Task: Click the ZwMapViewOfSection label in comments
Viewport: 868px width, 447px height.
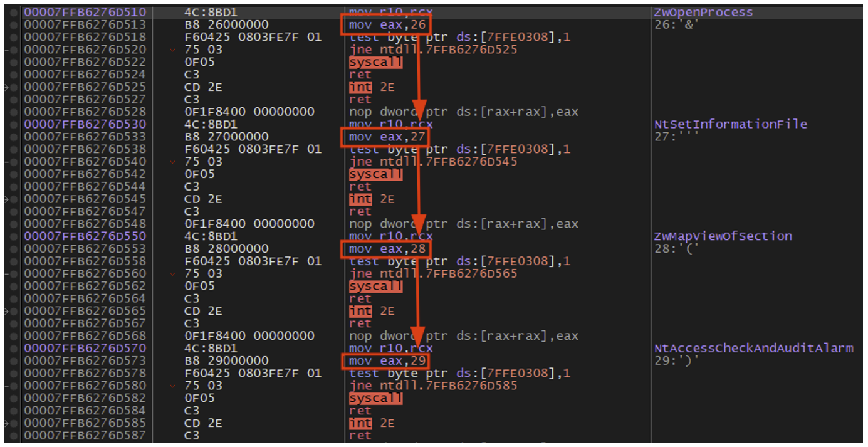Action: tap(723, 236)
